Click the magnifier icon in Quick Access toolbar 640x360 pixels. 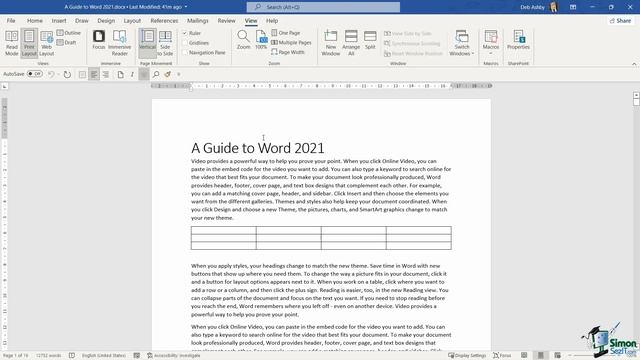[x=156, y=74]
